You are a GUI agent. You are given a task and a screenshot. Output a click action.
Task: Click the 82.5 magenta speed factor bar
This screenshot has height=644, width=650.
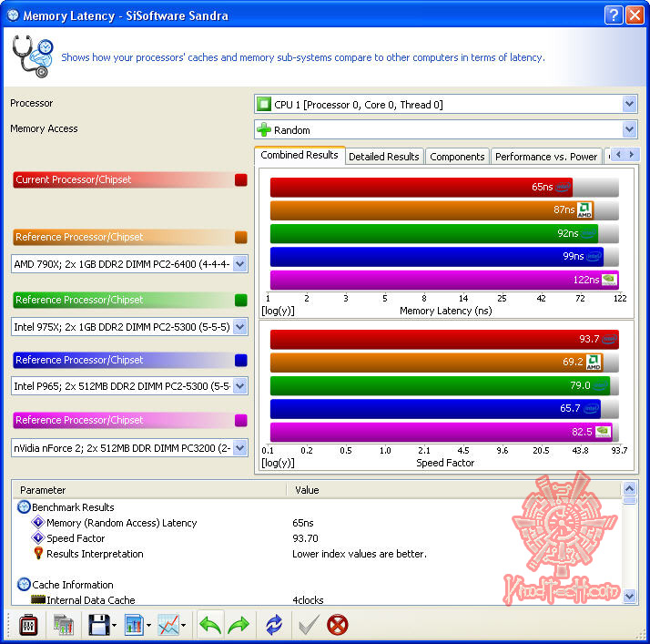tap(442, 432)
